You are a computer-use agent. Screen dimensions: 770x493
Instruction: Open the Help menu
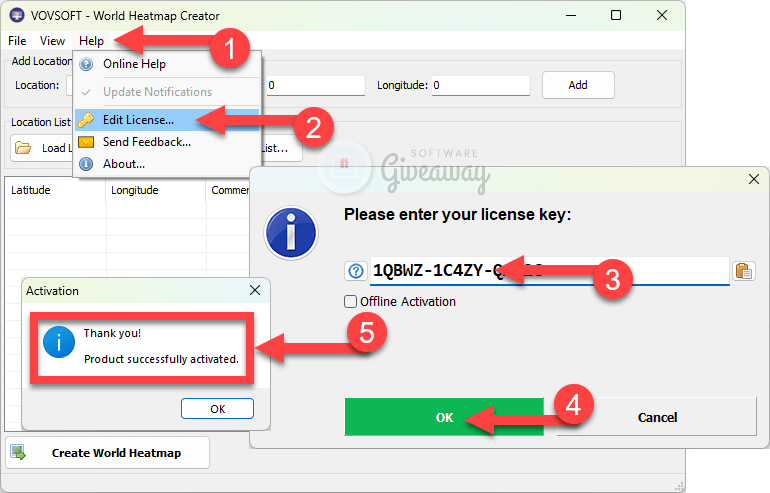(x=91, y=41)
